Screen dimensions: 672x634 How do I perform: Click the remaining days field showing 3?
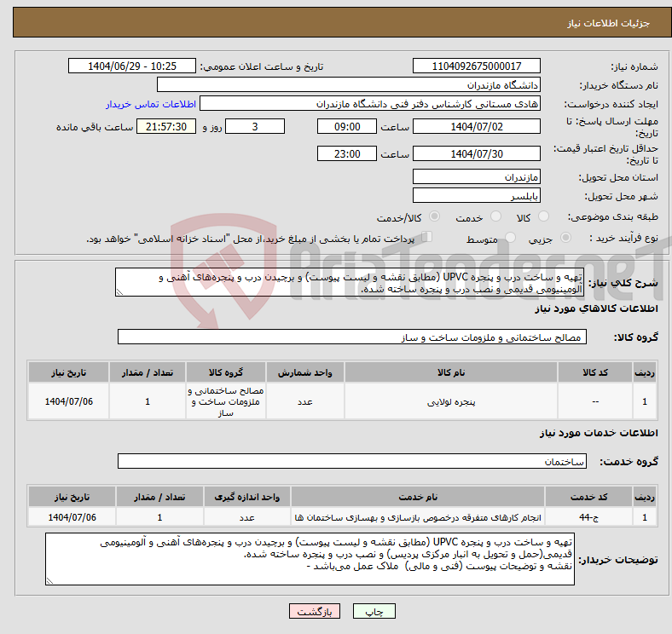[x=255, y=126]
